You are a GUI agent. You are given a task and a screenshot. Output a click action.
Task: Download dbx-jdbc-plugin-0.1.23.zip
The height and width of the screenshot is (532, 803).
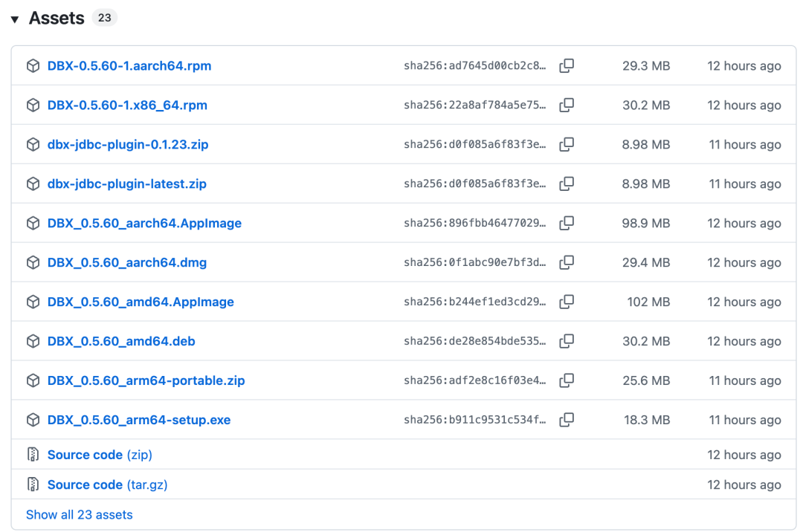tap(128, 145)
